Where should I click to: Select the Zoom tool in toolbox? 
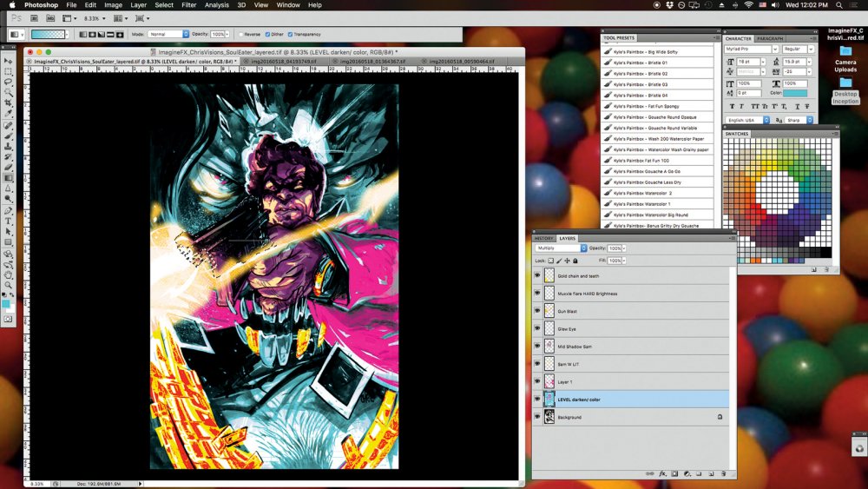pos(8,285)
